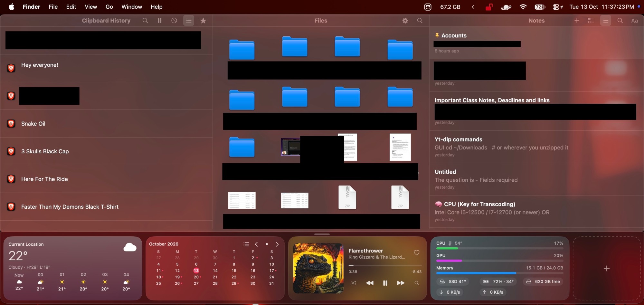Open the pinned Accounts note

tap(536, 43)
